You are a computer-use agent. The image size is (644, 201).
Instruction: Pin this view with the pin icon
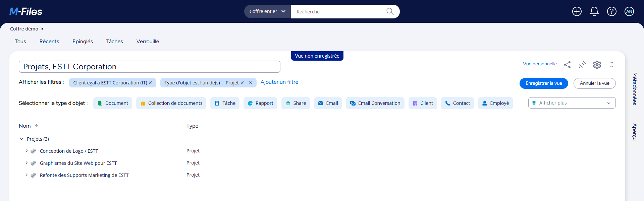click(582, 65)
